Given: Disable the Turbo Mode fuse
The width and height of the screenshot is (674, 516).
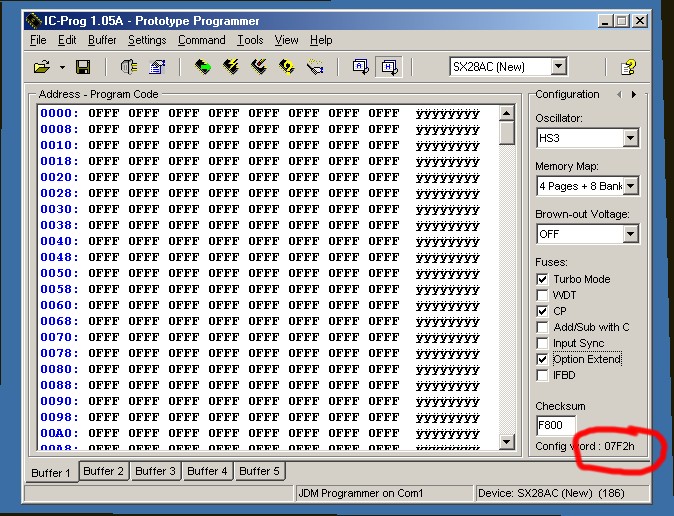Looking at the screenshot, I should click(x=542, y=279).
